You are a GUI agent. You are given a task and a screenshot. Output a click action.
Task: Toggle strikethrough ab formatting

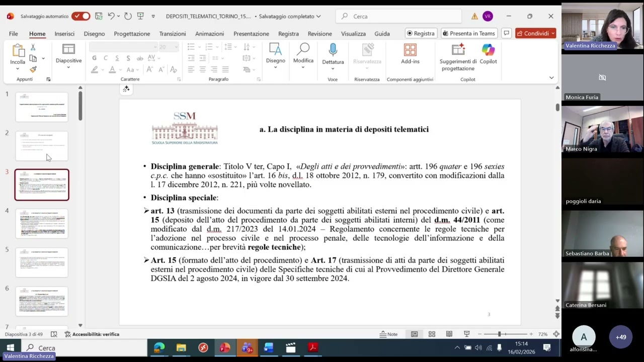click(x=140, y=58)
